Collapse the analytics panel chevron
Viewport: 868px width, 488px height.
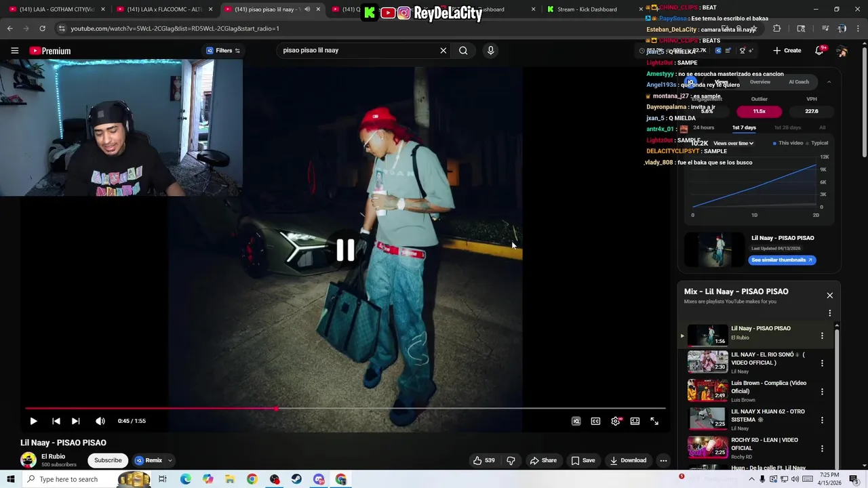829,82
